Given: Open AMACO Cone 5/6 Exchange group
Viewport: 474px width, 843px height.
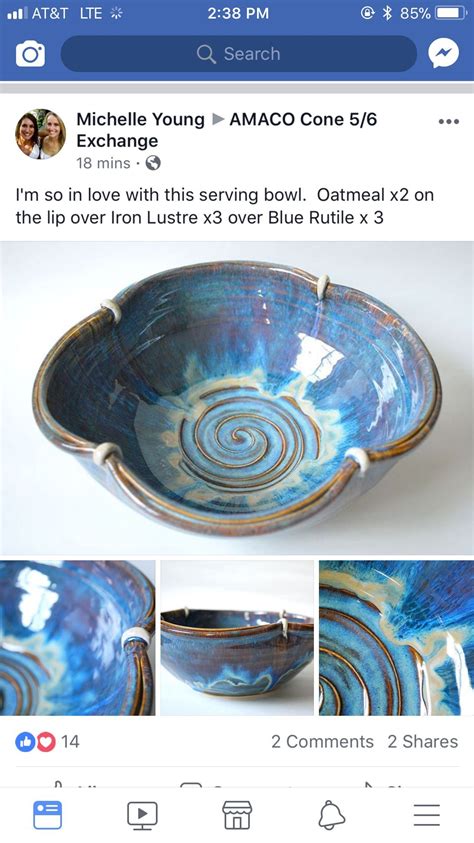Looking at the screenshot, I should [226, 130].
